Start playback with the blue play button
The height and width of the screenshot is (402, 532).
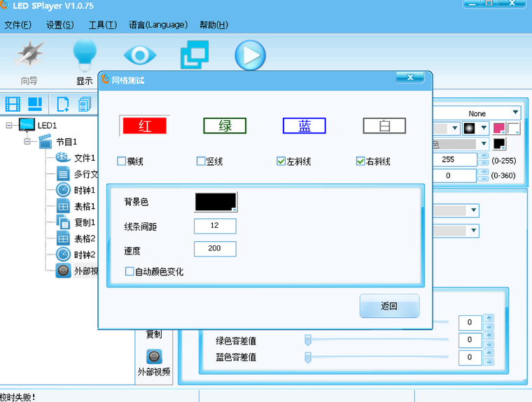[x=250, y=55]
